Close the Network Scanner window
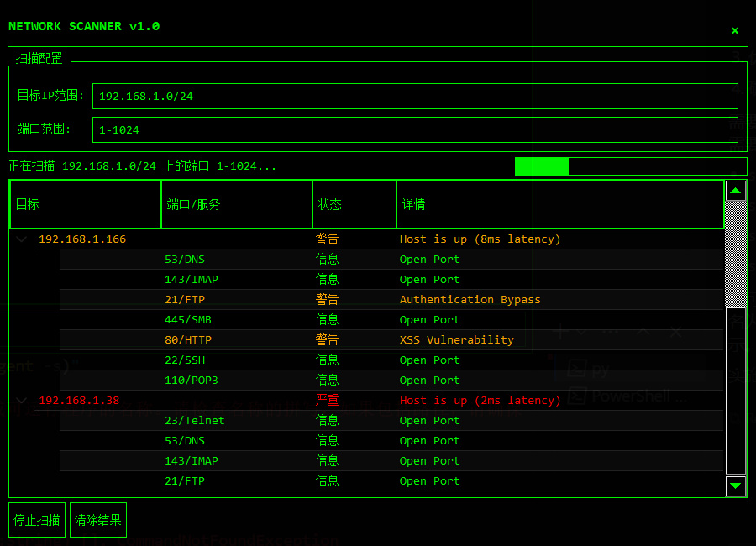This screenshot has height=546, width=756. 735,31
